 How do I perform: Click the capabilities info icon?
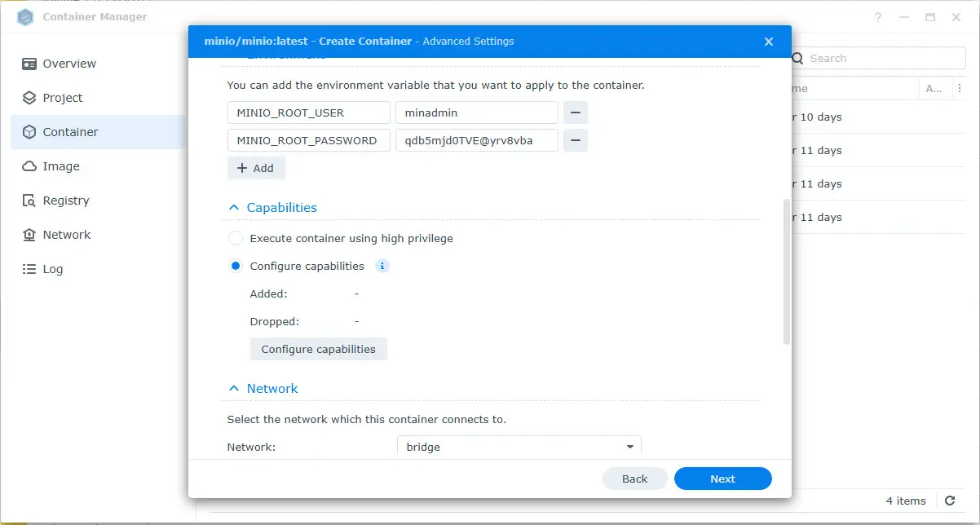tap(382, 266)
